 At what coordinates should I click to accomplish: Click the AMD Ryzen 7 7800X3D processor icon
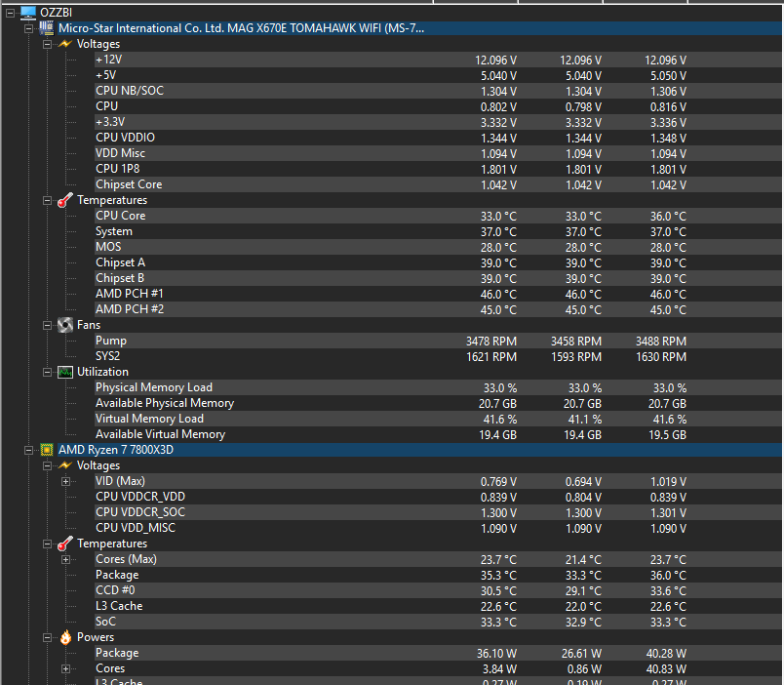point(47,450)
